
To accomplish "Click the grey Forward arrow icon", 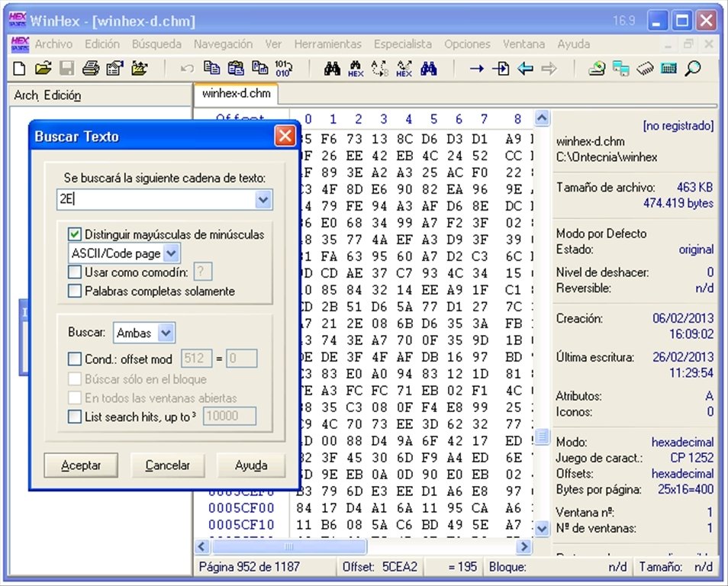I will pos(549,69).
